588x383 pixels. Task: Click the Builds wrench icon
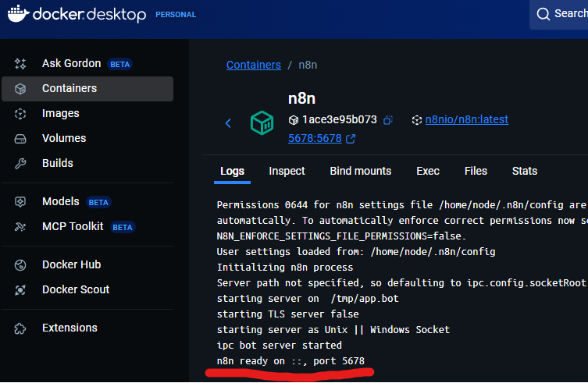point(20,164)
